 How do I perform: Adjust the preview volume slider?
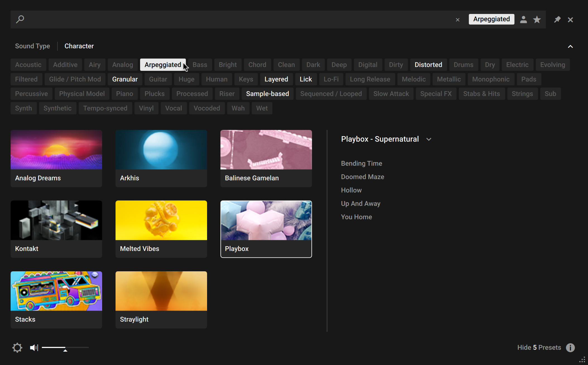(65, 348)
